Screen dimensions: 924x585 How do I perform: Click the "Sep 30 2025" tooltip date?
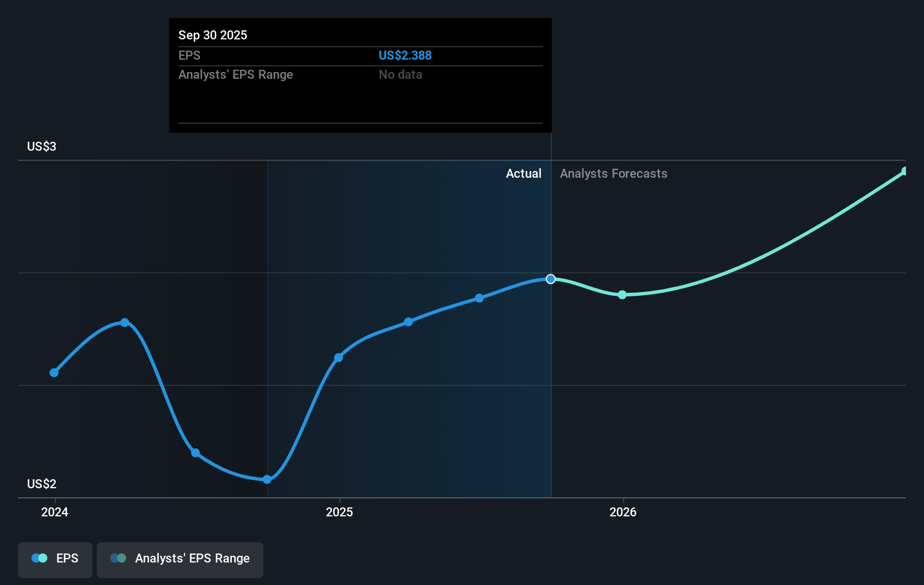(213, 35)
